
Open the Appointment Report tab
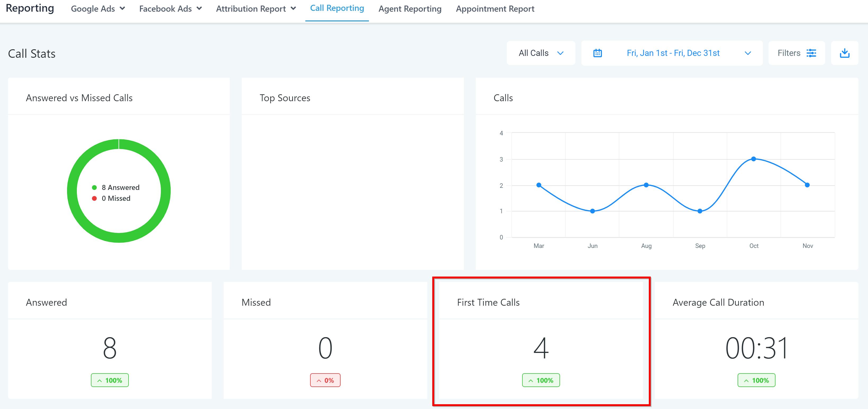click(x=495, y=9)
